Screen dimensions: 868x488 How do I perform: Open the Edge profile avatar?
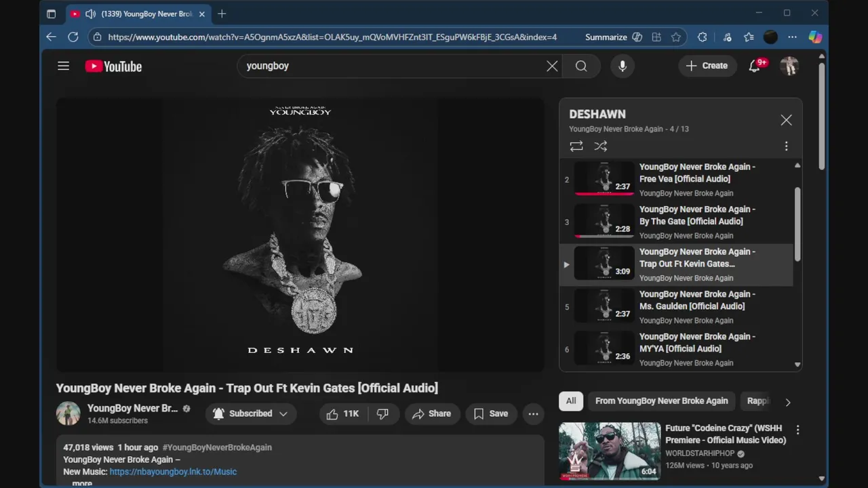point(770,37)
